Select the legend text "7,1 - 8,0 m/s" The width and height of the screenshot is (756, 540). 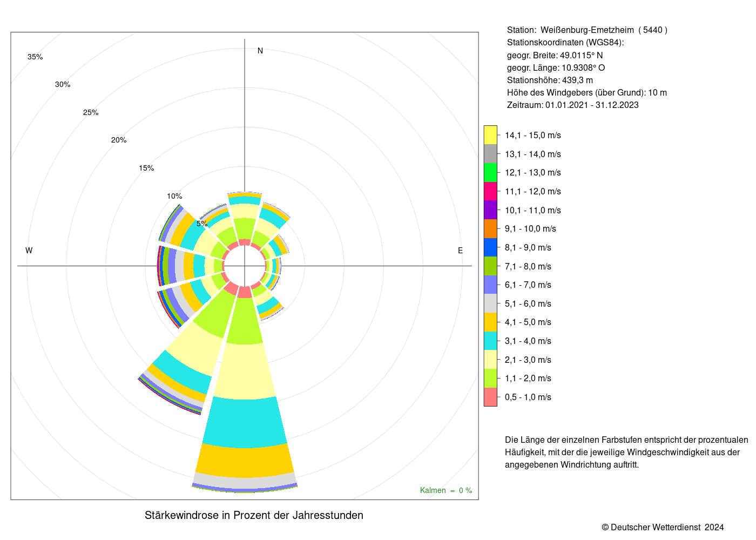coord(528,267)
